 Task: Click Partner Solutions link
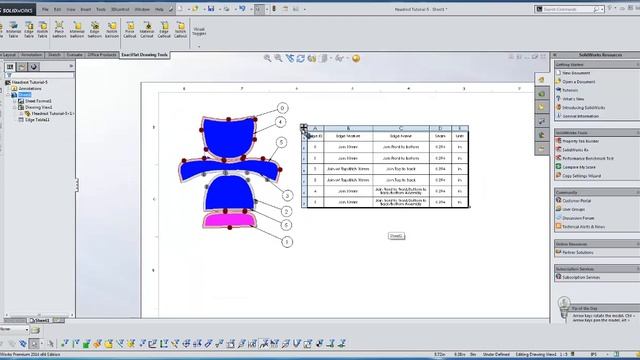coord(578,253)
